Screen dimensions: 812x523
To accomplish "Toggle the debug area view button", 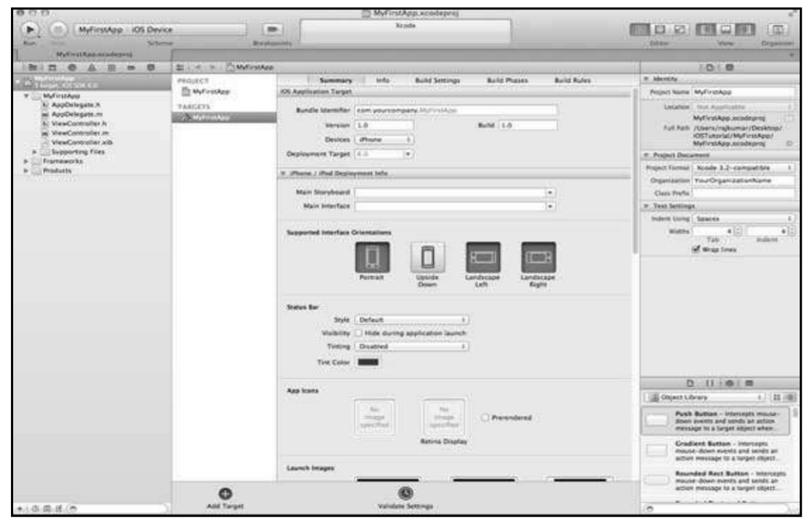I will 725,29.
